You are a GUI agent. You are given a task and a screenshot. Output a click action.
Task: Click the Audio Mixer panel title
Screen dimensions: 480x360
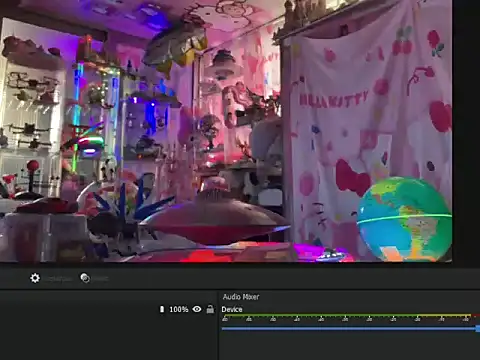(241, 297)
